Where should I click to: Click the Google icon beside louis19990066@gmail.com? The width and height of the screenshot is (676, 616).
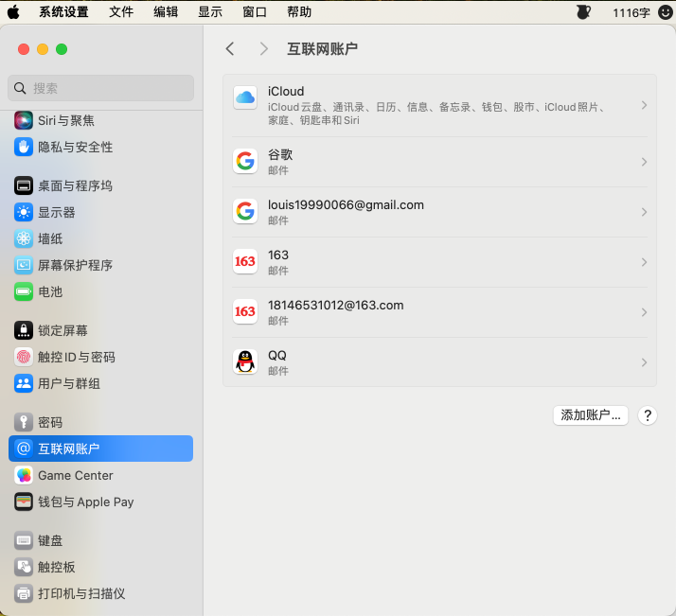245,211
